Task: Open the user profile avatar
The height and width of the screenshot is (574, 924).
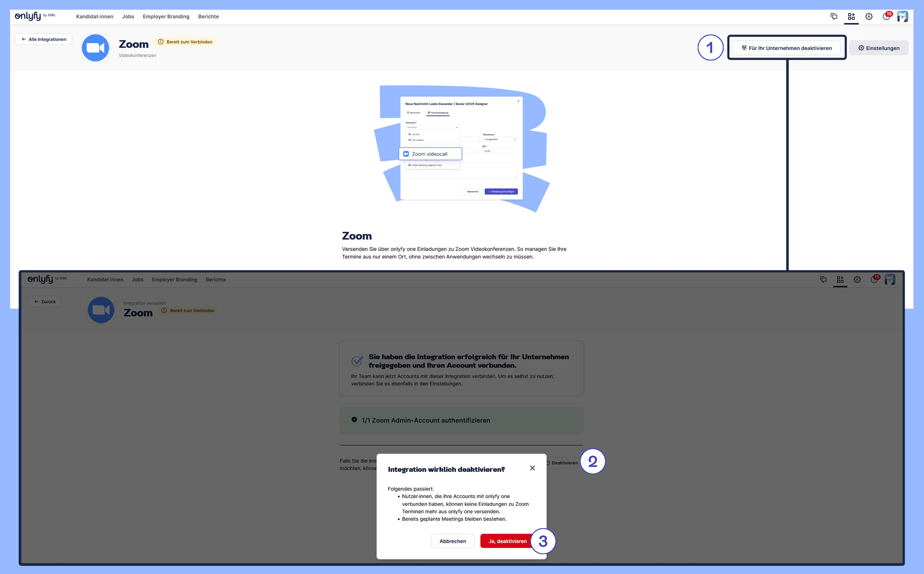Action: tap(902, 16)
